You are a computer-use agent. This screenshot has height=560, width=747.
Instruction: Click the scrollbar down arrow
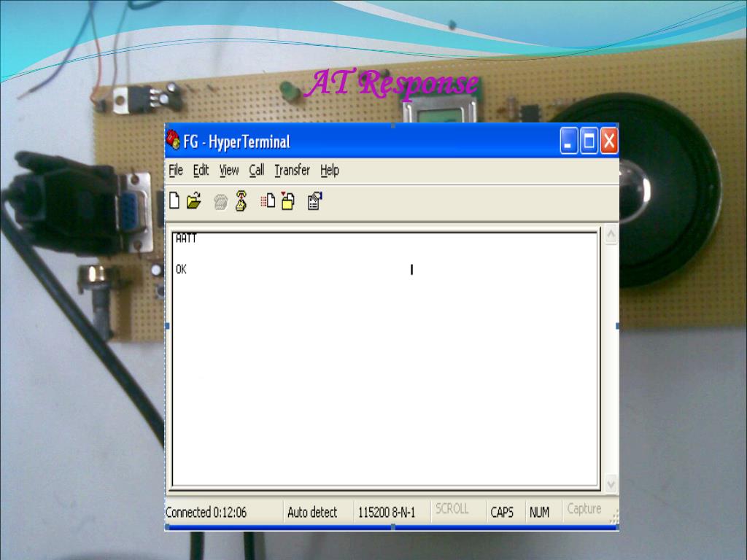(x=611, y=484)
